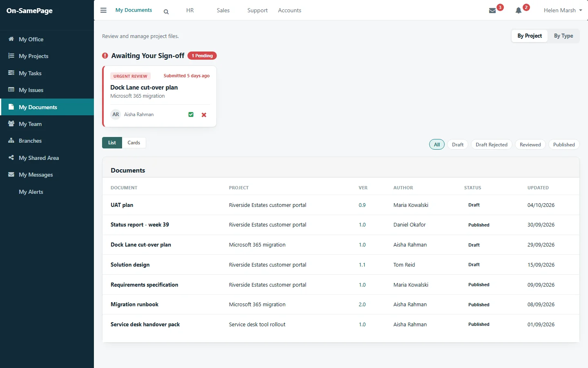This screenshot has height=368, width=588.
Task: Click the My Messages envelope icon in sidebar
Action: 11,174
